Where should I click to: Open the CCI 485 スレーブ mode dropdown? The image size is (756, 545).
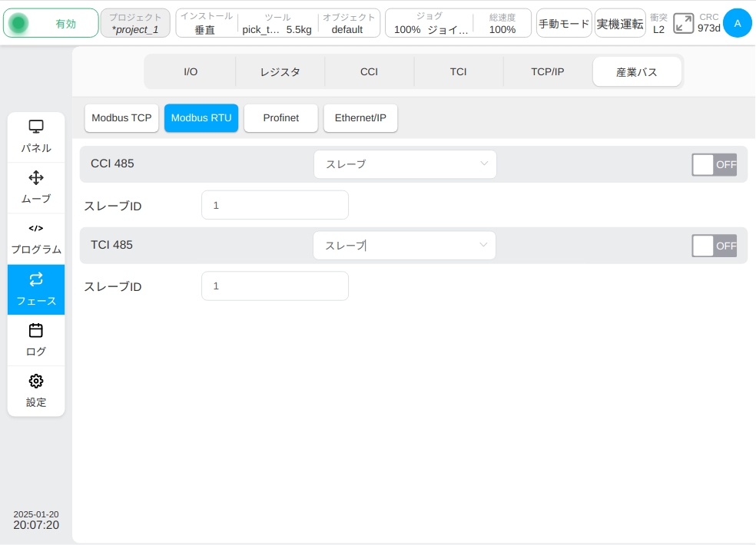(x=405, y=164)
